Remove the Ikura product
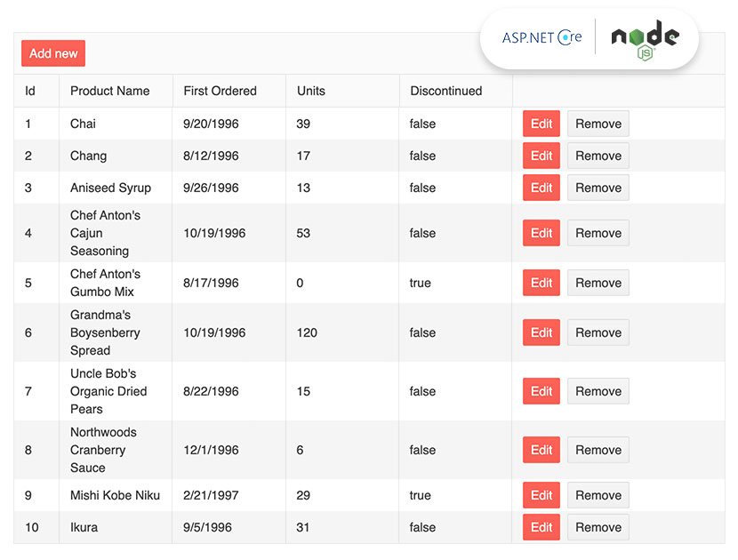The height and width of the screenshot is (560, 738). 598,527
